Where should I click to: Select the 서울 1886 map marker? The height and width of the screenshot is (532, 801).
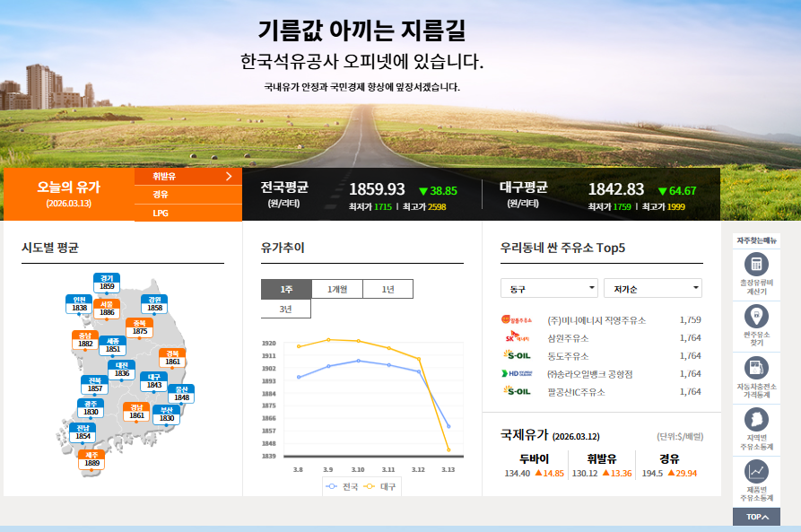(x=107, y=310)
